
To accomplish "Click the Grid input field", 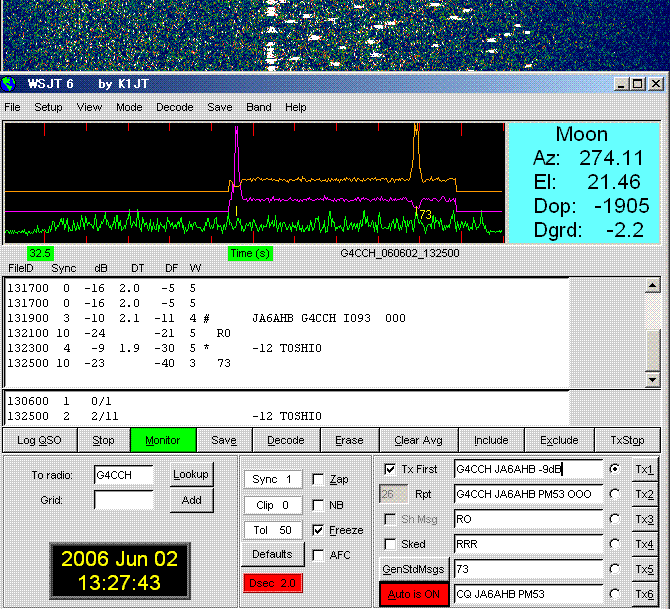I will (124, 500).
